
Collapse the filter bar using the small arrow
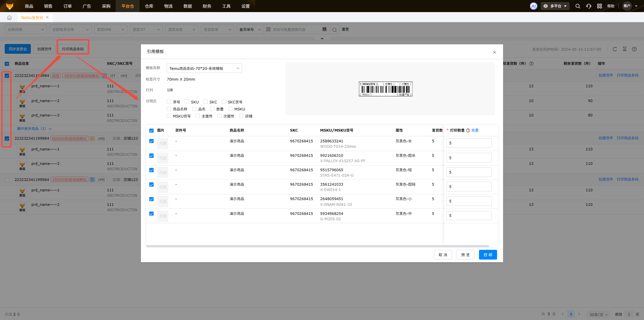pos(322,38)
